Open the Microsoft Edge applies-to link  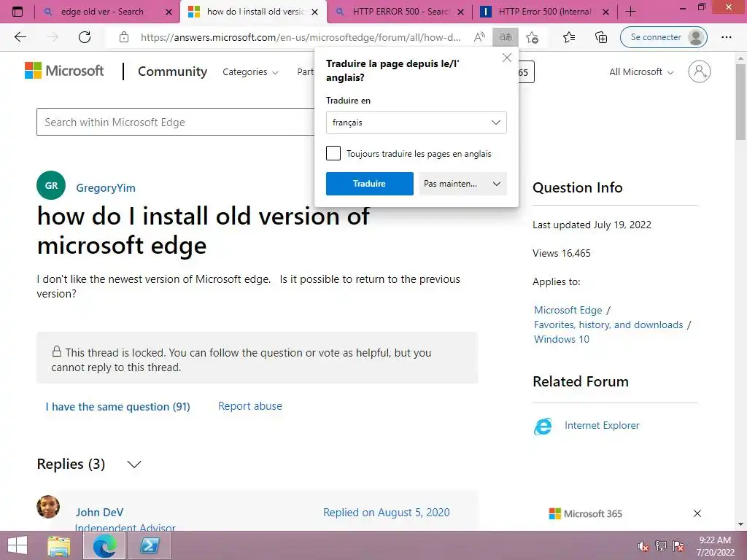coord(568,310)
